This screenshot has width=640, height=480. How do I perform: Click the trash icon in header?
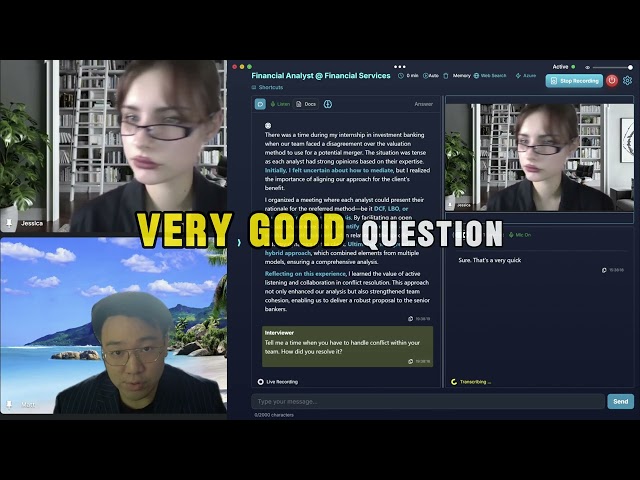[446, 76]
